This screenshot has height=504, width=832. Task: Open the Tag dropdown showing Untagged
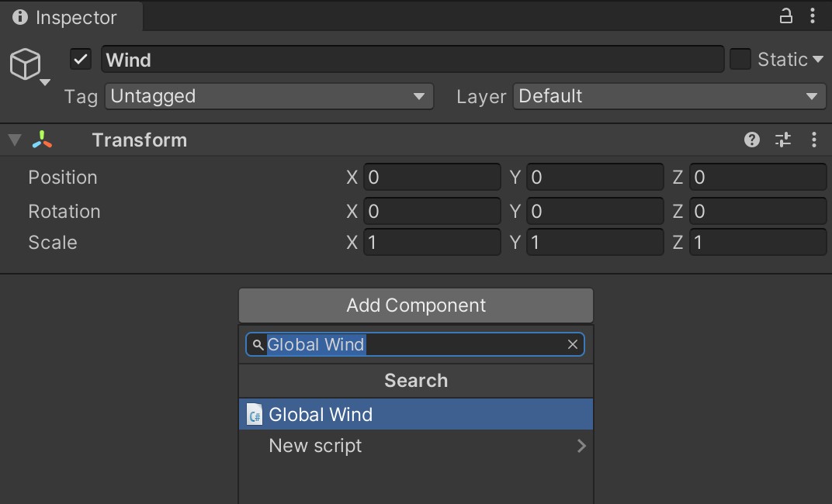coord(269,96)
